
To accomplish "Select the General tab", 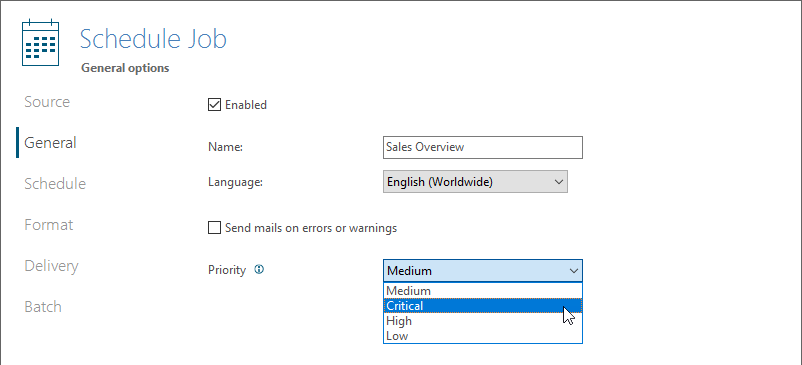I will pyautogui.click(x=50, y=143).
